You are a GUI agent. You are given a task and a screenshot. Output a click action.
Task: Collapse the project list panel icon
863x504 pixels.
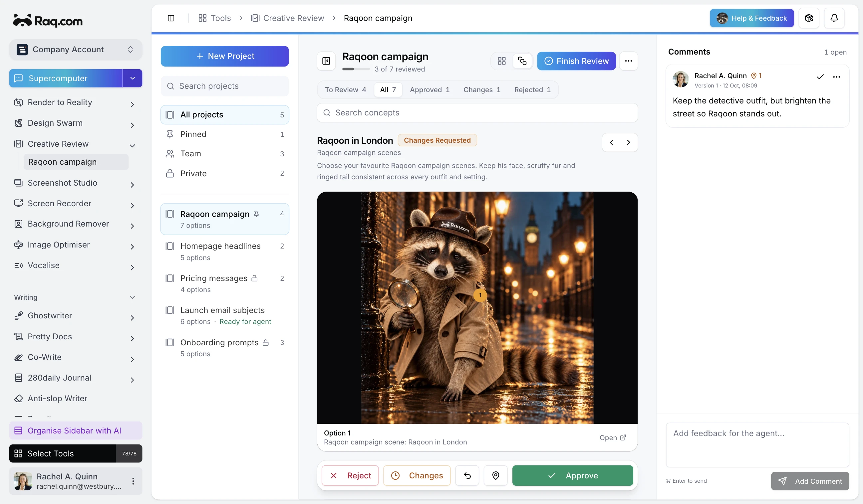pyautogui.click(x=326, y=61)
